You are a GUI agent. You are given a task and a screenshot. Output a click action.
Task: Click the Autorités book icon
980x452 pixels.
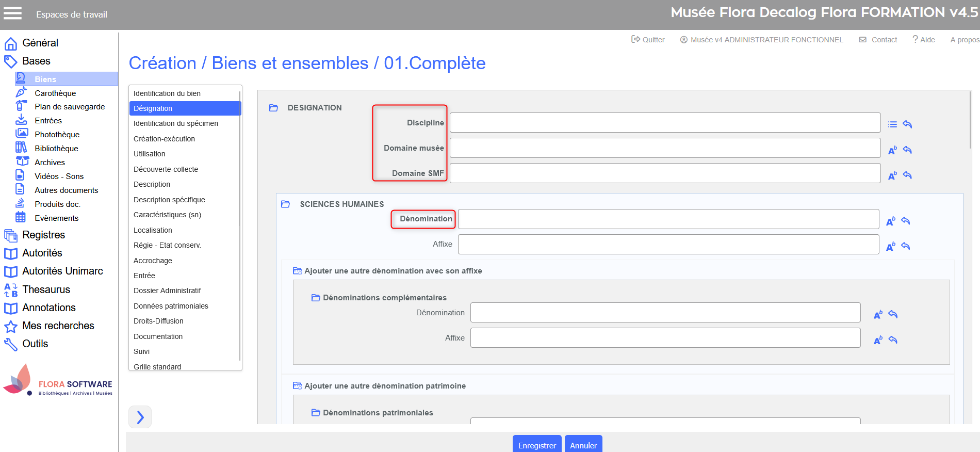[x=10, y=253]
